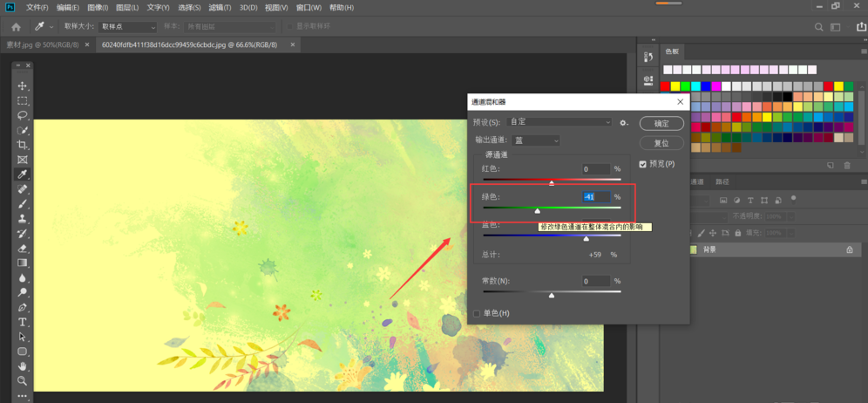Select the Brush tool

click(23, 204)
